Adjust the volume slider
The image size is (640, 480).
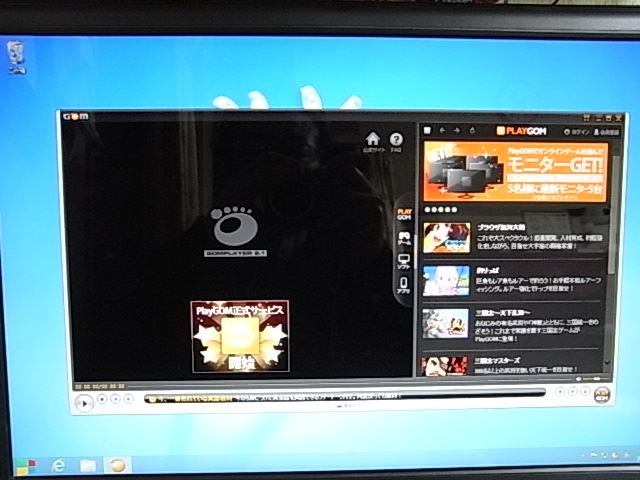pos(594,379)
